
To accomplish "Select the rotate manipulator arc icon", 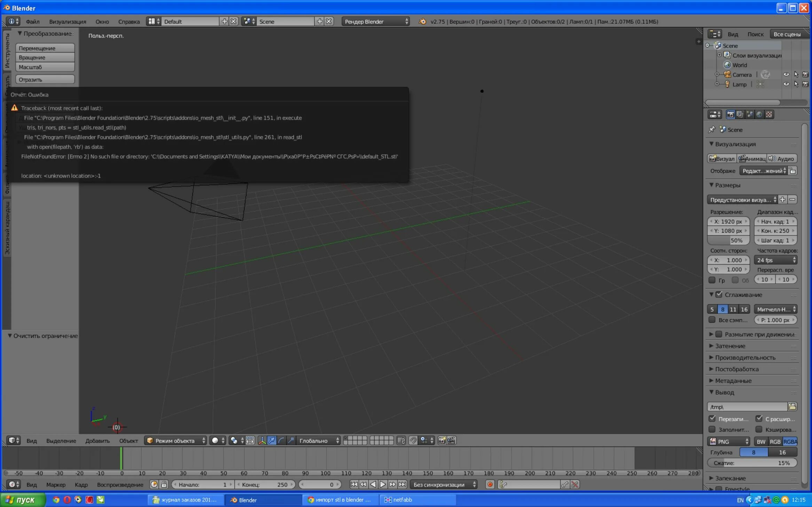I will point(281,441).
